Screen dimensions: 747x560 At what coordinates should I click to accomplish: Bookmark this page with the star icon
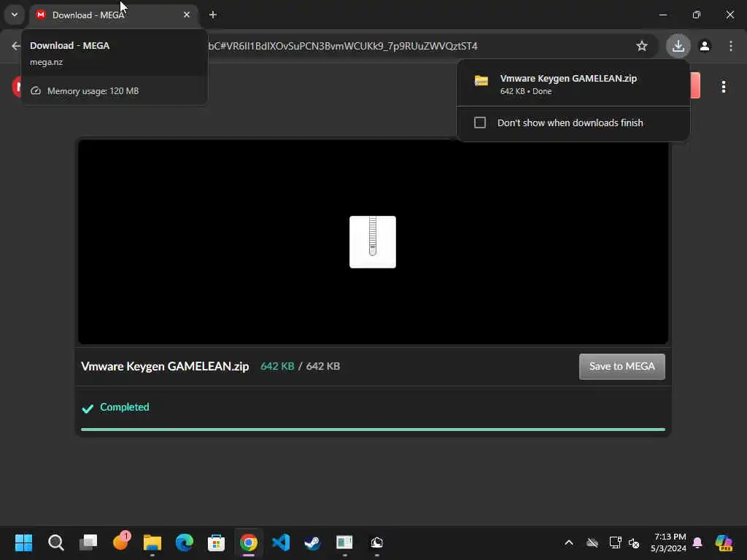642,46
